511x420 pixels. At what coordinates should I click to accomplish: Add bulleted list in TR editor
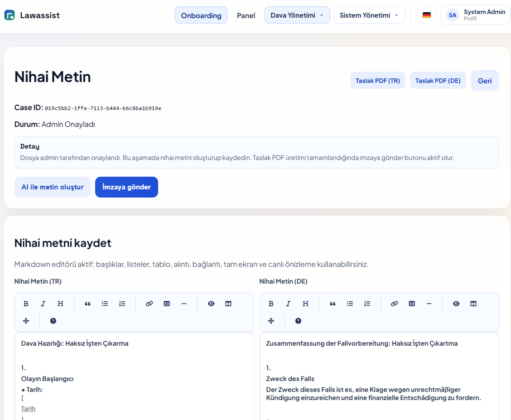105,304
